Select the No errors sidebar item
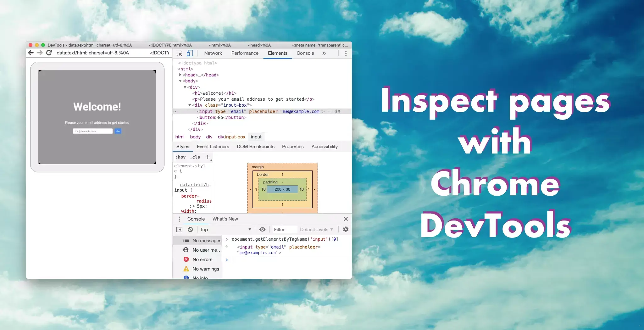The height and width of the screenshot is (330, 644). pyautogui.click(x=197, y=260)
